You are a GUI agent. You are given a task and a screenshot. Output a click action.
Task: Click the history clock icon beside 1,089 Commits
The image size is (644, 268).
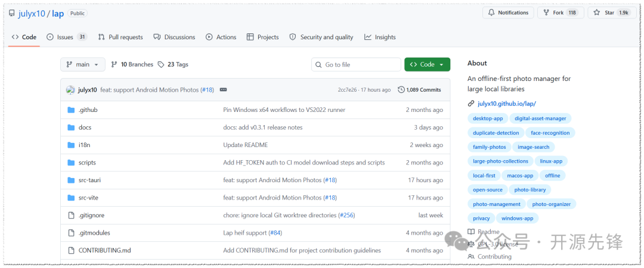[x=401, y=90]
